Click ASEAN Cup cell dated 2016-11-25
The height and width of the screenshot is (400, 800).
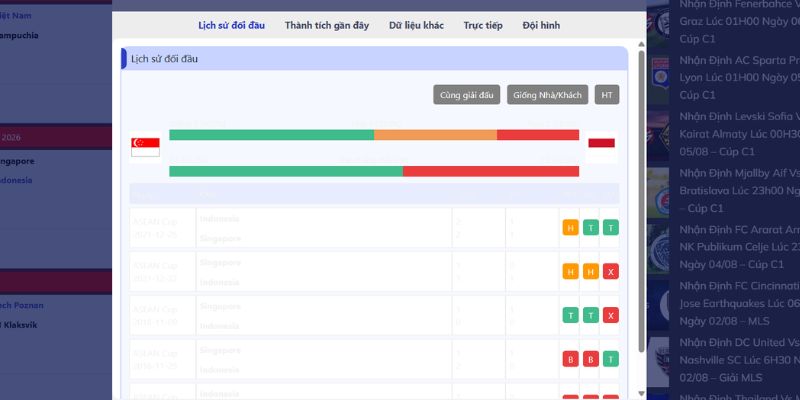tap(162, 359)
